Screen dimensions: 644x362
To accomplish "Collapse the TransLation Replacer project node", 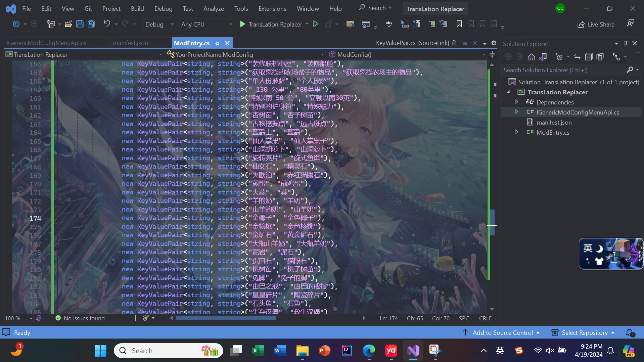I will point(508,92).
